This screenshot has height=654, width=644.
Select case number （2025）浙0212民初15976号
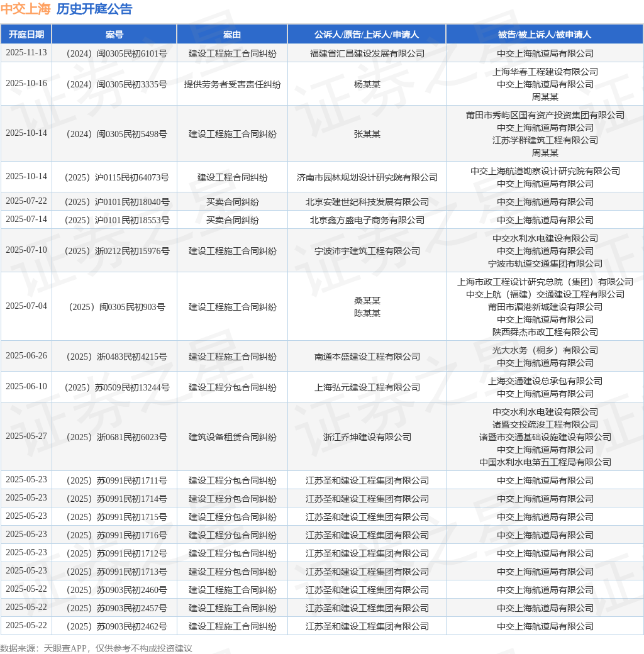114,251
